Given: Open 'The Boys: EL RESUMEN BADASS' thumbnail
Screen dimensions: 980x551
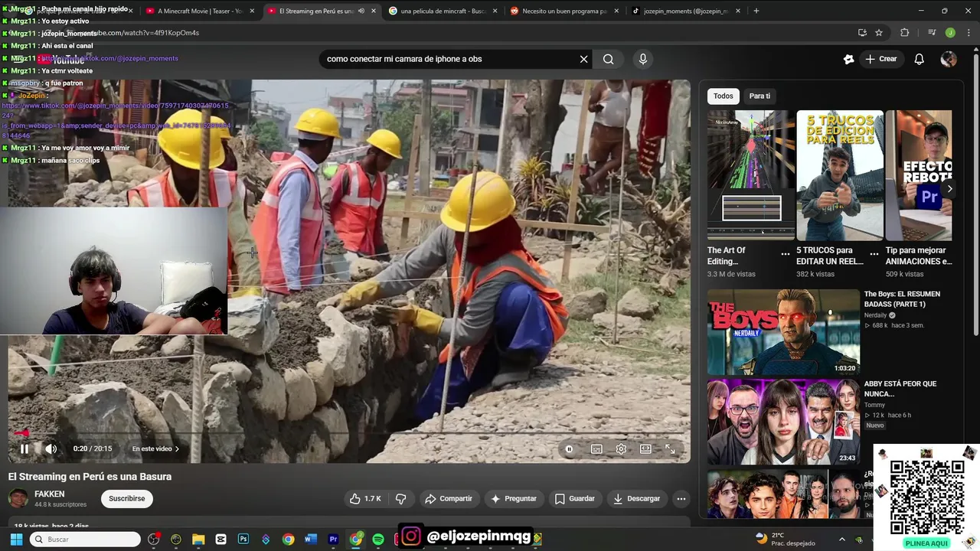Looking at the screenshot, I should (783, 332).
